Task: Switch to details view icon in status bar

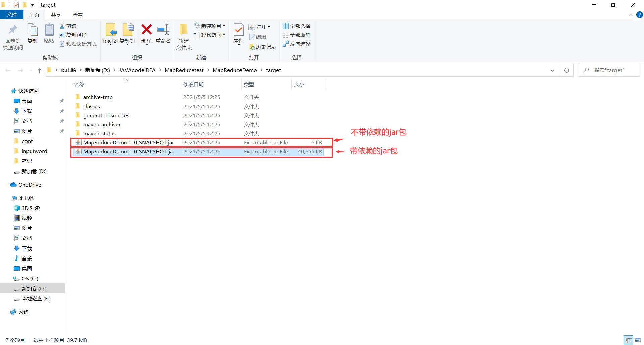Action: [x=629, y=340]
